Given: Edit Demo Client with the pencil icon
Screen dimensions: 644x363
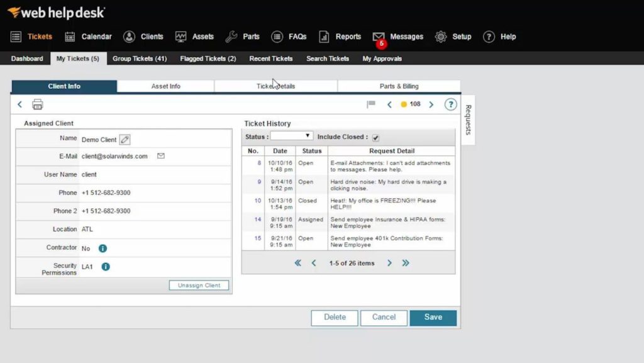Looking at the screenshot, I should pyautogui.click(x=125, y=140).
